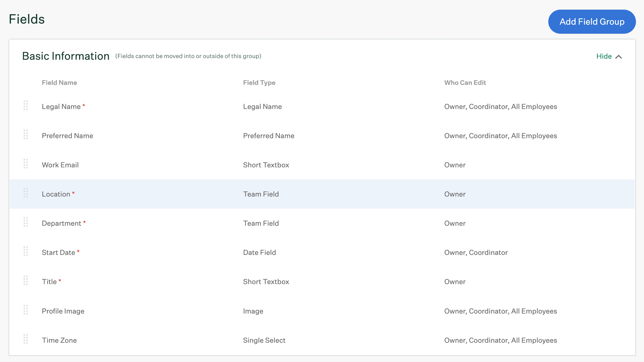
Task: Click Owner in the Work Email row
Action: click(455, 165)
